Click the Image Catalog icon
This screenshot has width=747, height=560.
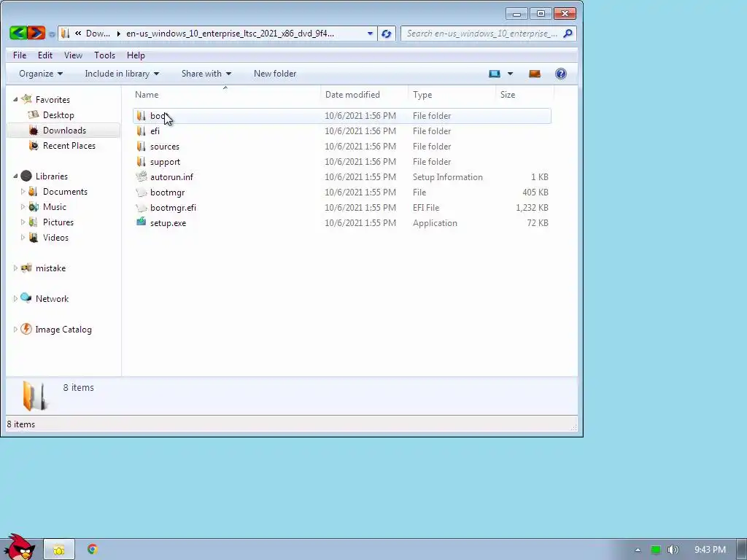tap(26, 329)
